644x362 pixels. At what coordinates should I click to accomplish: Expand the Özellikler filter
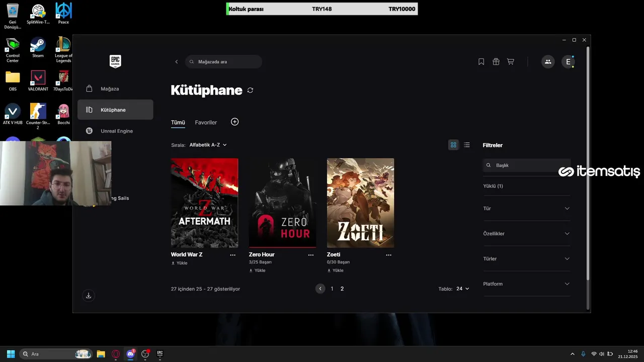pyautogui.click(x=527, y=234)
